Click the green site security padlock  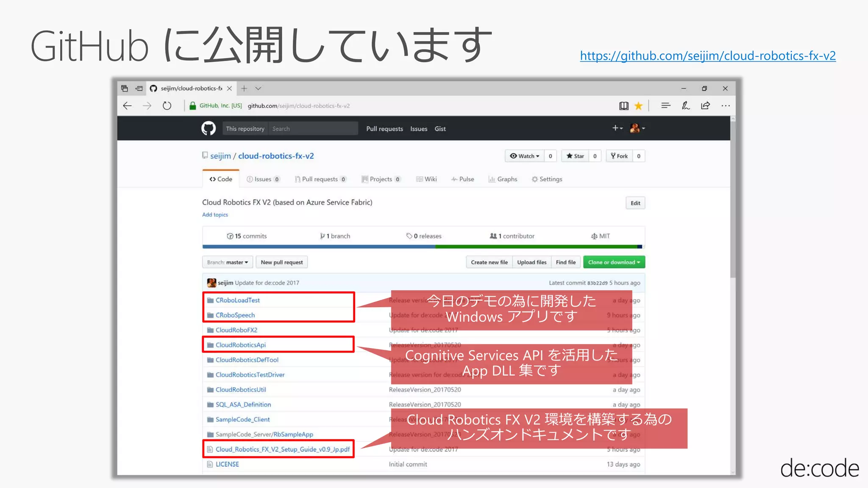(192, 106)
